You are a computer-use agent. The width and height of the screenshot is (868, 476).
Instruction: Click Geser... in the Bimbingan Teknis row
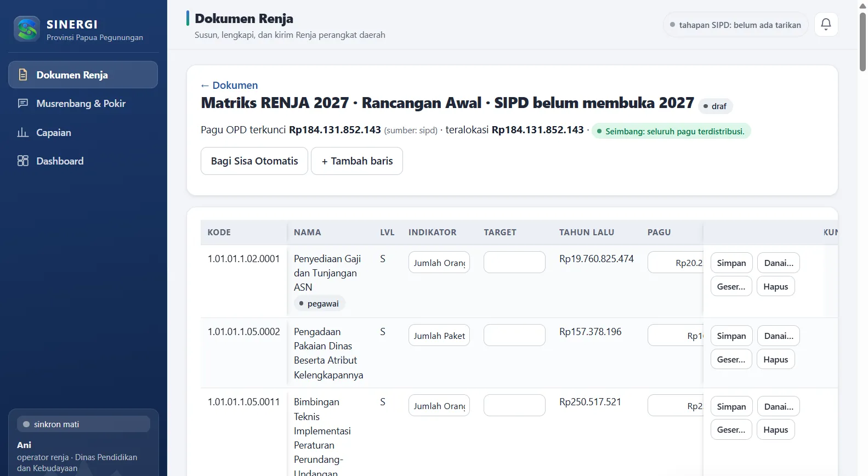pyautogui.click(x=731, y=429)
